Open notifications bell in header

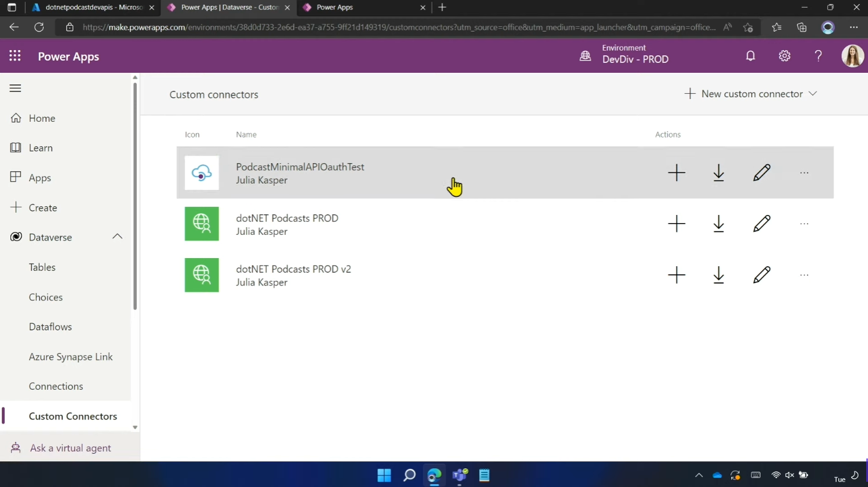[x=750, y=56]
